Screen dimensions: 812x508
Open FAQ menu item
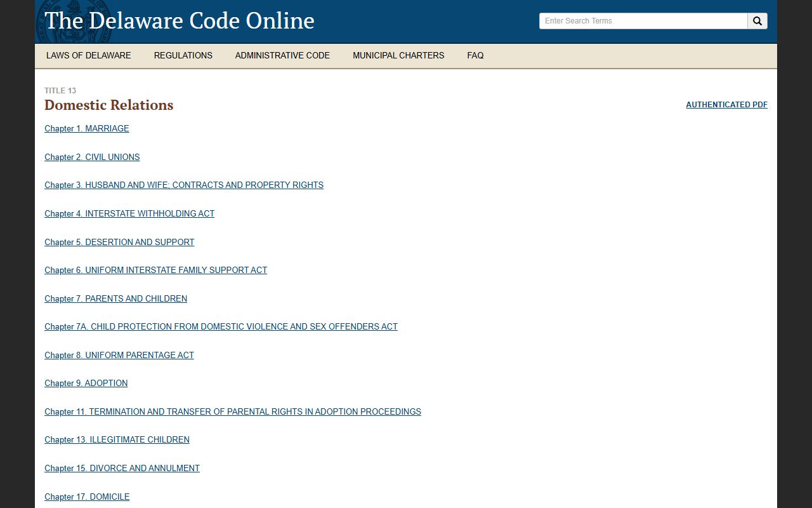[475, 55]
